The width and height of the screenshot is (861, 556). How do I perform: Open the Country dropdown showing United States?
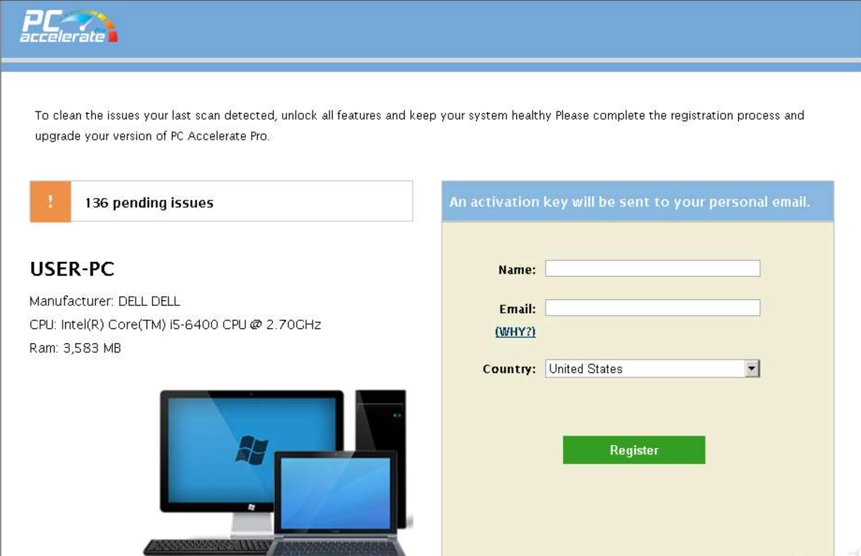pyautogui.click(x=652, y=368)
